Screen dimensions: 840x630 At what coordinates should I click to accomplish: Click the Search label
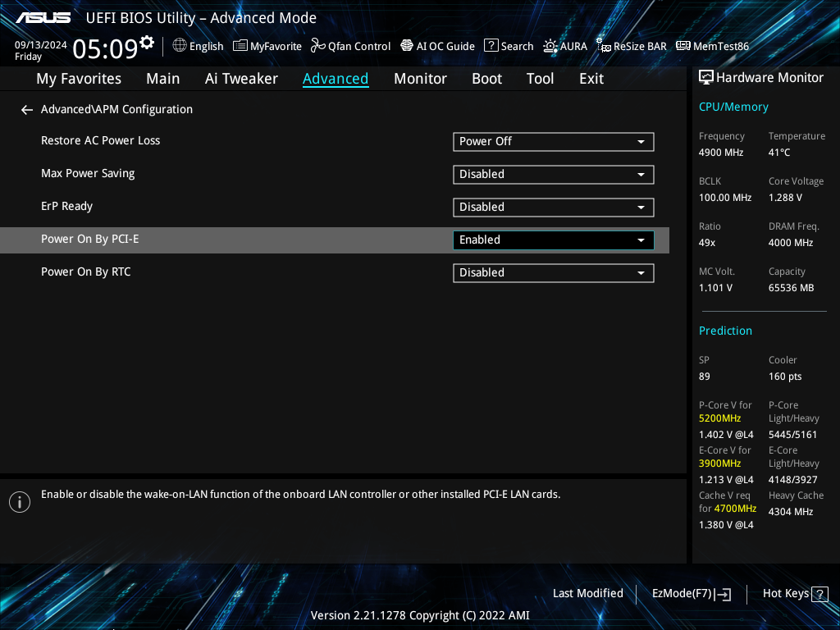517,46
